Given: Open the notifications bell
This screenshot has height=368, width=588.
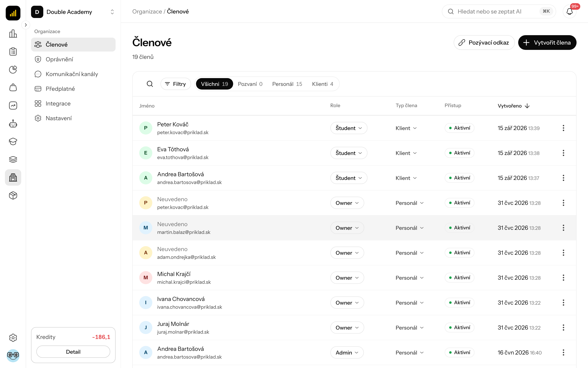Looking at the screenshot, I should (x=570, y=11).
